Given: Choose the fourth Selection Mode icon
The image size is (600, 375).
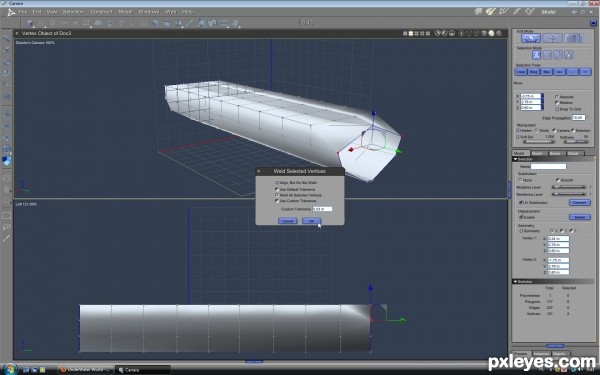Looking at the screenshot, I should tap(569, 55).
